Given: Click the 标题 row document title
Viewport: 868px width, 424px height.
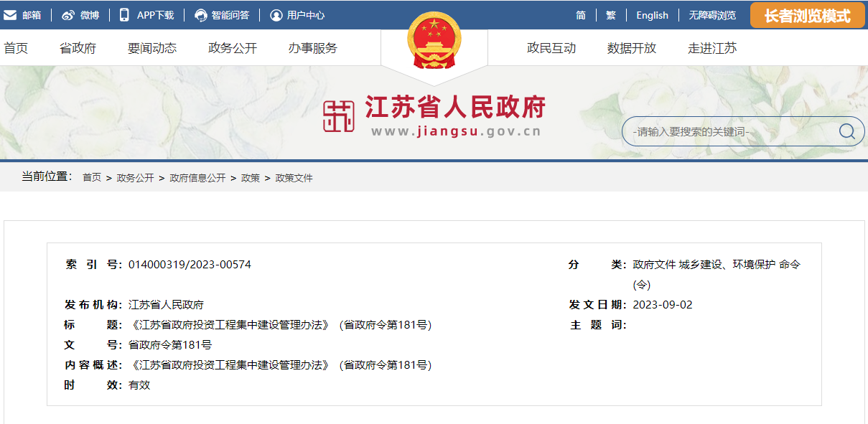Looking at the screenshot, I should click(280, 325).
